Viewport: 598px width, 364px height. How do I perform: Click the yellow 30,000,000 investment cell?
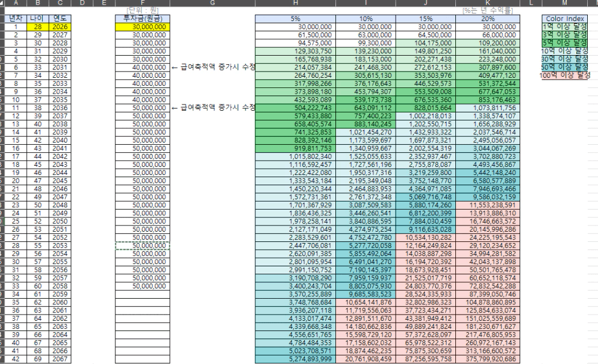[x=142, y=27]
